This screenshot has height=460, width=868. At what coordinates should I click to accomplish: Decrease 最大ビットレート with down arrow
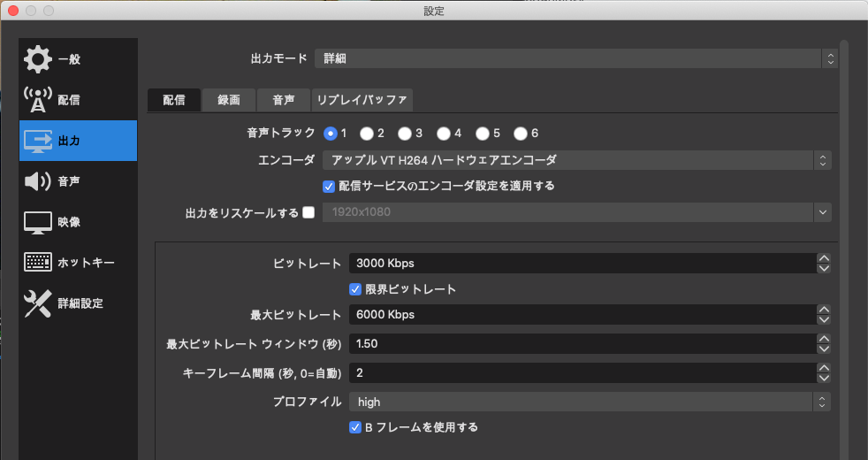point(824,319)
